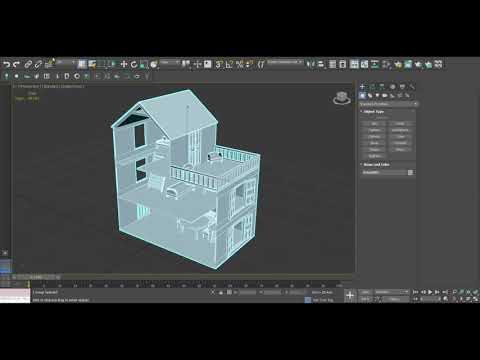Collapse the Object Type rollout
This screenshot has height=360, width=480.
click(373, 111)
